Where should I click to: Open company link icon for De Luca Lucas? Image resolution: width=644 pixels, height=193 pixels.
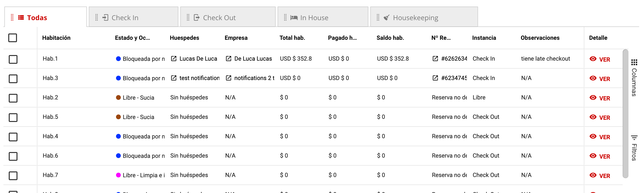[x=228, y=59]
